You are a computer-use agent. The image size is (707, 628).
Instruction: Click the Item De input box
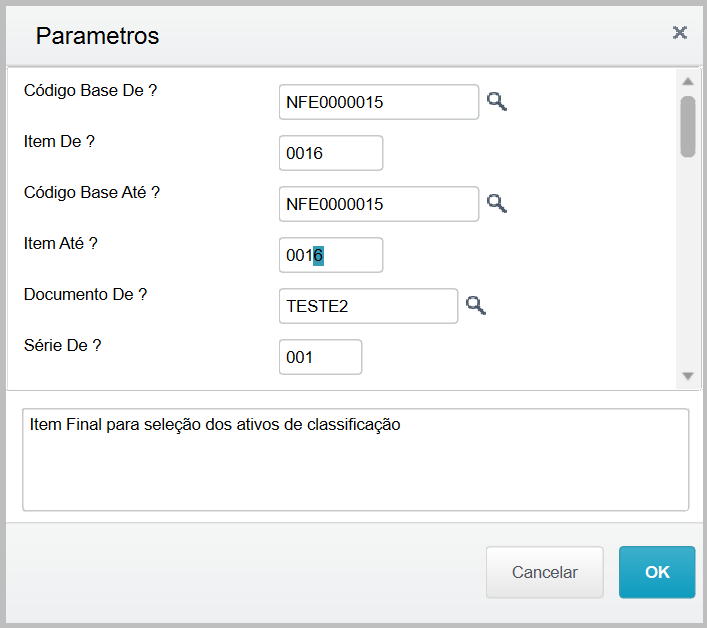[330, 153]
